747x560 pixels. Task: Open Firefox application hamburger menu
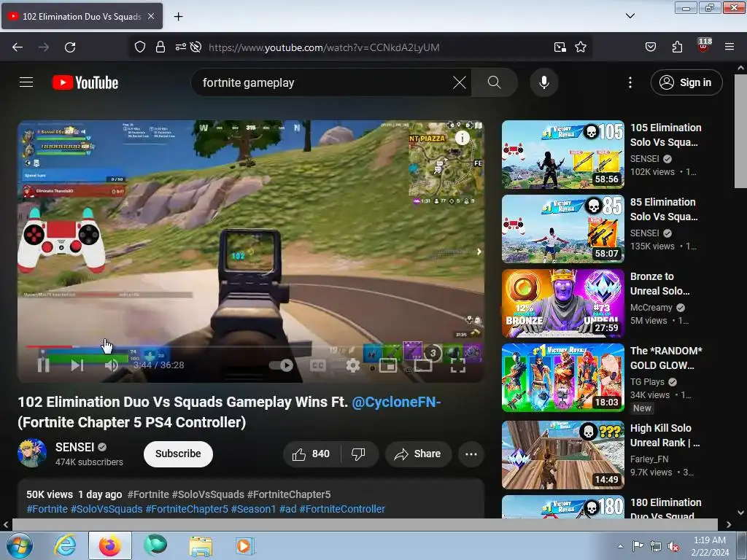click(729, 47)
